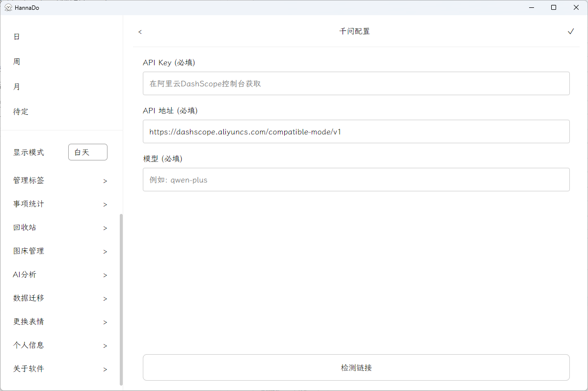Confirm settings with the checkmark icon
The image size is (588, 391).
point(570,31)
